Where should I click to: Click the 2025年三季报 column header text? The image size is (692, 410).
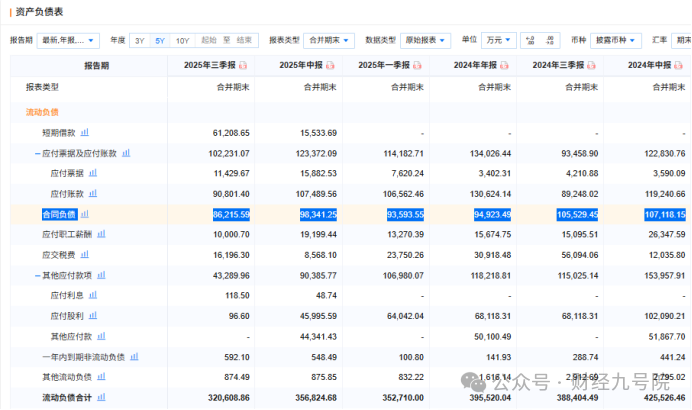click(x=210, y=65)
